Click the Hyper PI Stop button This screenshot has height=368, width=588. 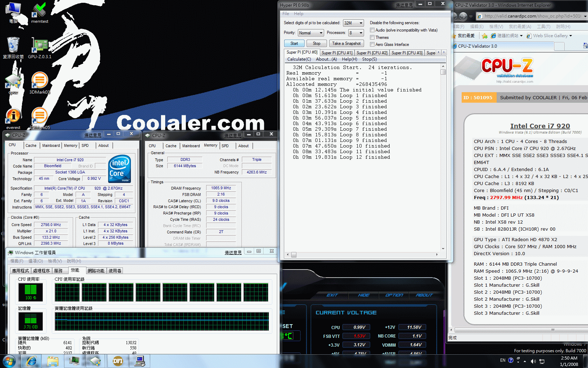[x=316, y=43]
